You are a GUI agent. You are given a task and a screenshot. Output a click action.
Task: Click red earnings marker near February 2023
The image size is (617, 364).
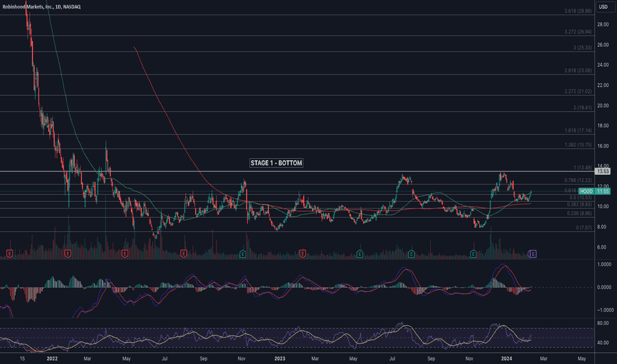[x=302, y=254]
